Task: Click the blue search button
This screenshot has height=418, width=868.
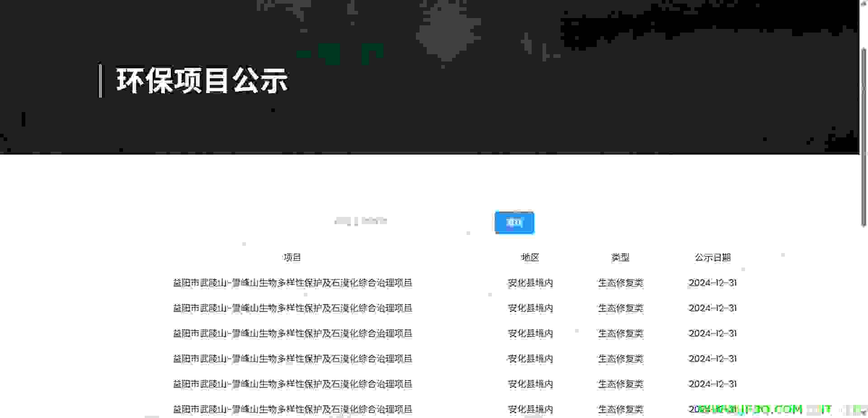Action: pyautogui.click(x=514, y=222)
